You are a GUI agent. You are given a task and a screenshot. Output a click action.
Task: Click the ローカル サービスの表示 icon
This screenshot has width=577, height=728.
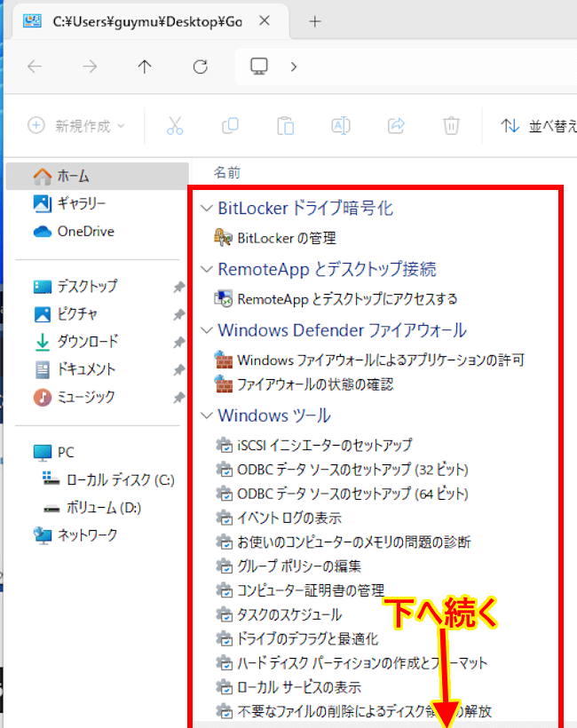(225, 686)
